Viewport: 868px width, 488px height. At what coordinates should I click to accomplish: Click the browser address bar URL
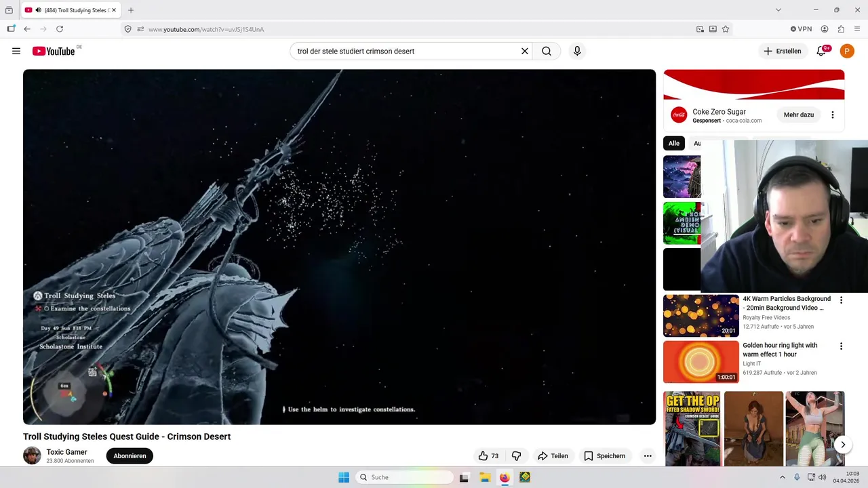pyautogui.click(x=206, y=29)
